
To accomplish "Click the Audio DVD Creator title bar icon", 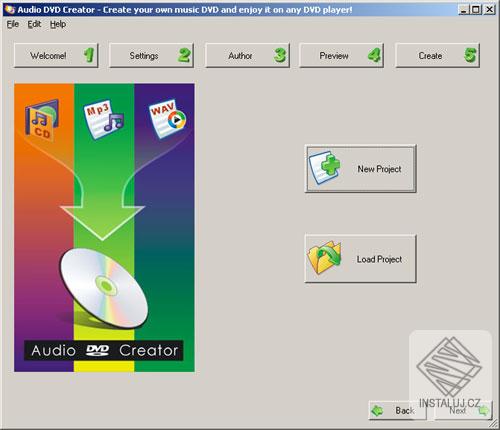I will [x=10, y=10].
